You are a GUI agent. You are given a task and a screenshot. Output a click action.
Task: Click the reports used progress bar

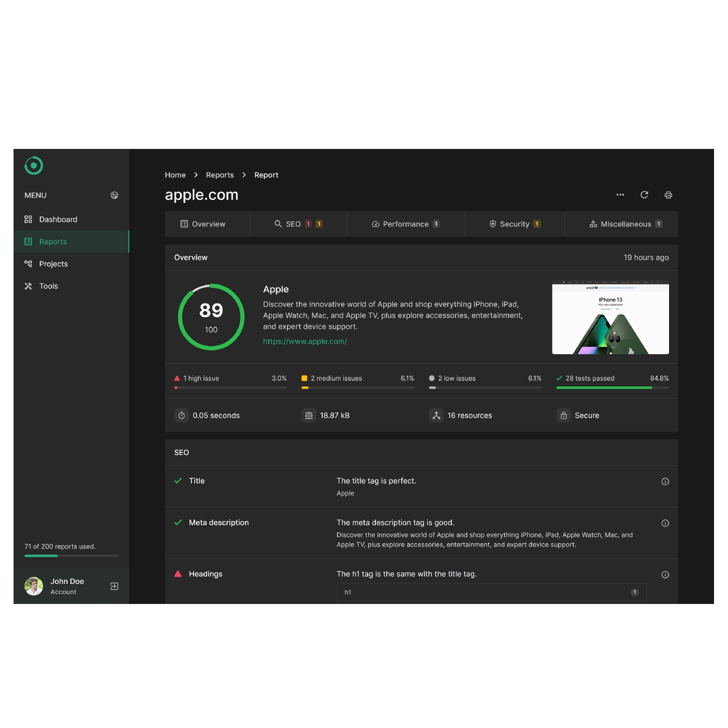[71, 556]
